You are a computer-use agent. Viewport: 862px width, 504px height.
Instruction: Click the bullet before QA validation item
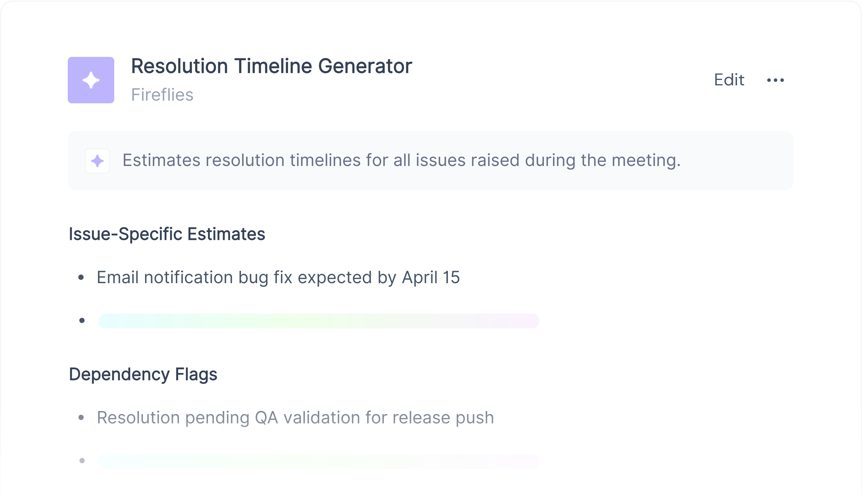(x=81, y=418)
